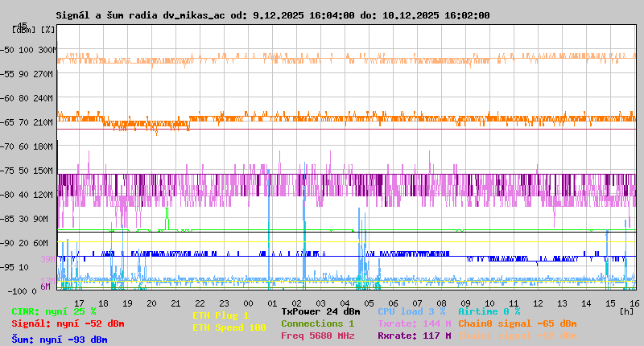Click the '-90 20 60M' y-axis label
This screenshot has width=644, height=346.
[24, 243]
